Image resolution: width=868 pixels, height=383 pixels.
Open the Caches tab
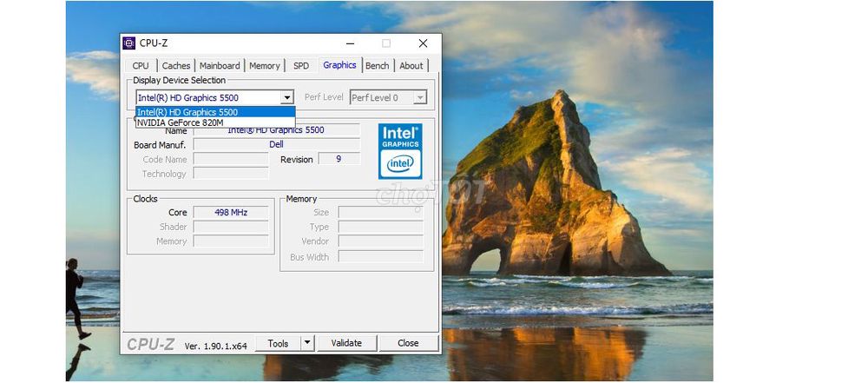176,65
